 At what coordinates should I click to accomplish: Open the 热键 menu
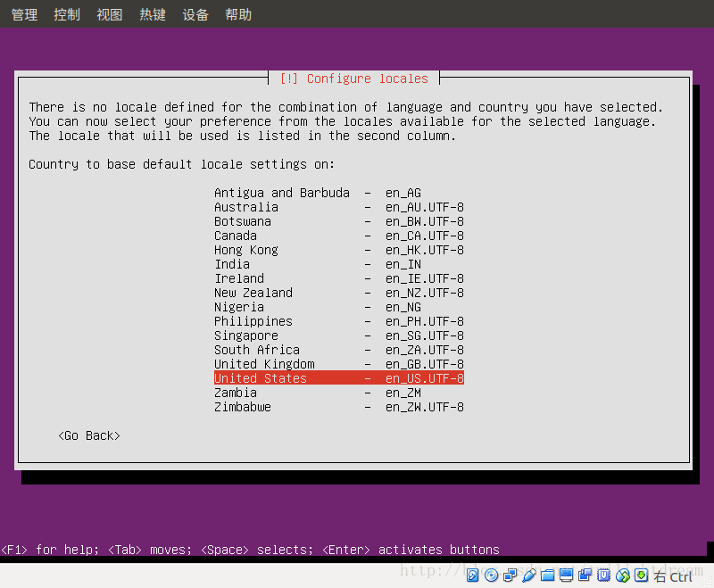[x=153, y=14]
